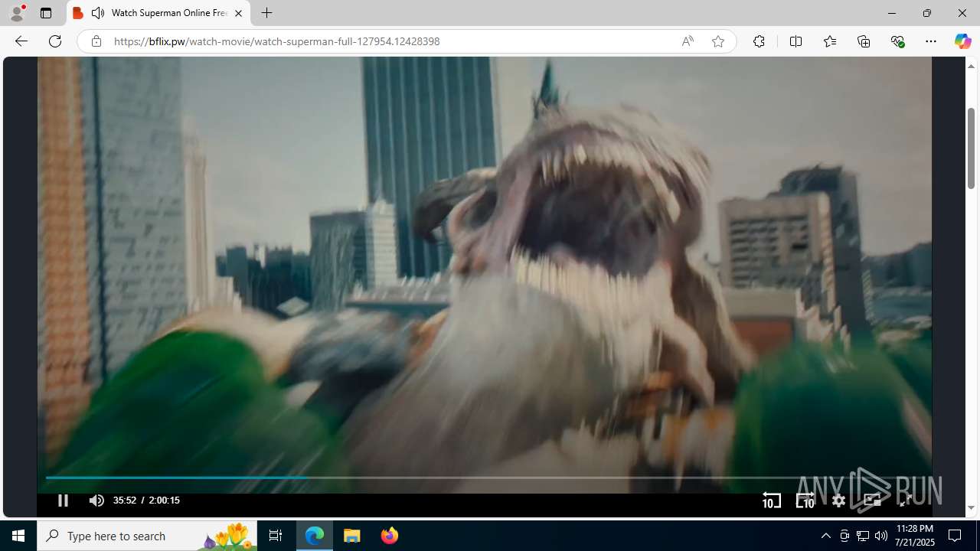The width and height of the screenshot is (980, 551).
Task: Open Browser essentials
Action: [x=897, y=41]
